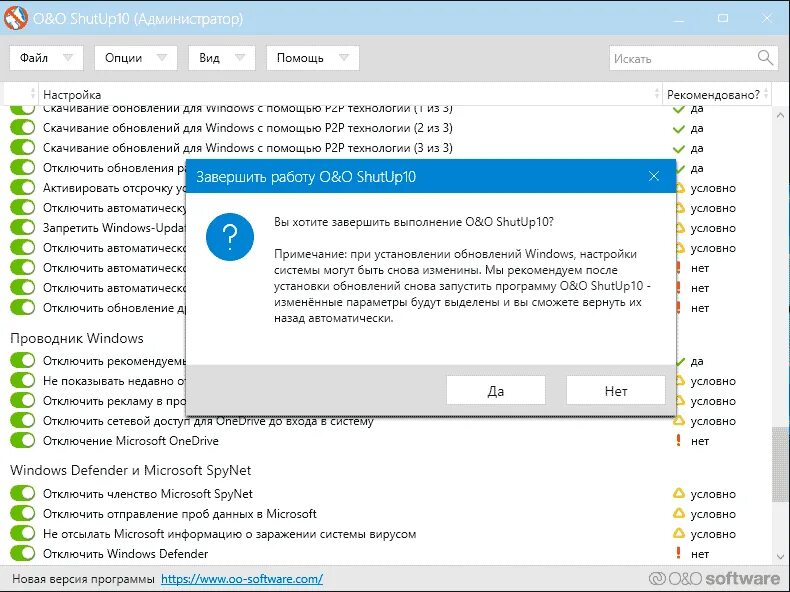Toggle switch for Отключить обновление драйверов row
The height and width of the screenshot is (592, 790).
coord(22,307)
